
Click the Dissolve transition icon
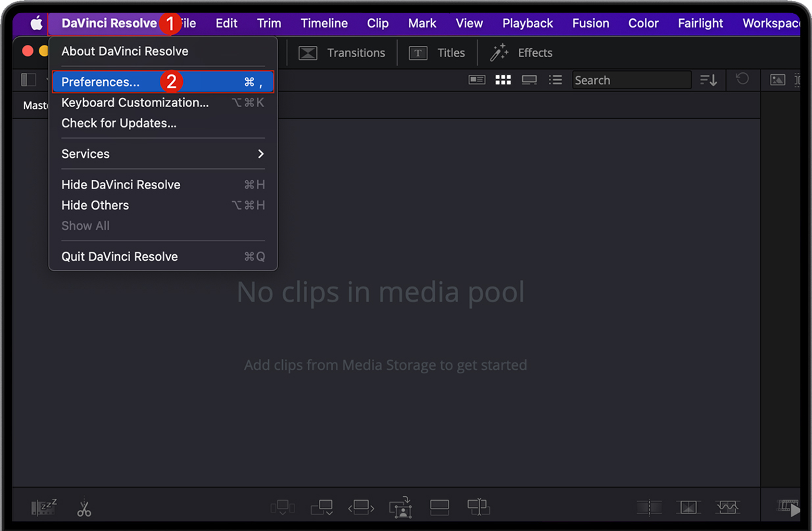point(688,507)
